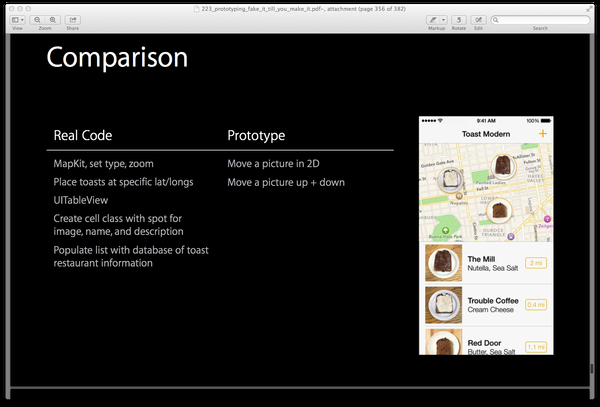This screenshot has width=600, height=407.
Task: Click the Real Code column header
Action: (83, 135)
